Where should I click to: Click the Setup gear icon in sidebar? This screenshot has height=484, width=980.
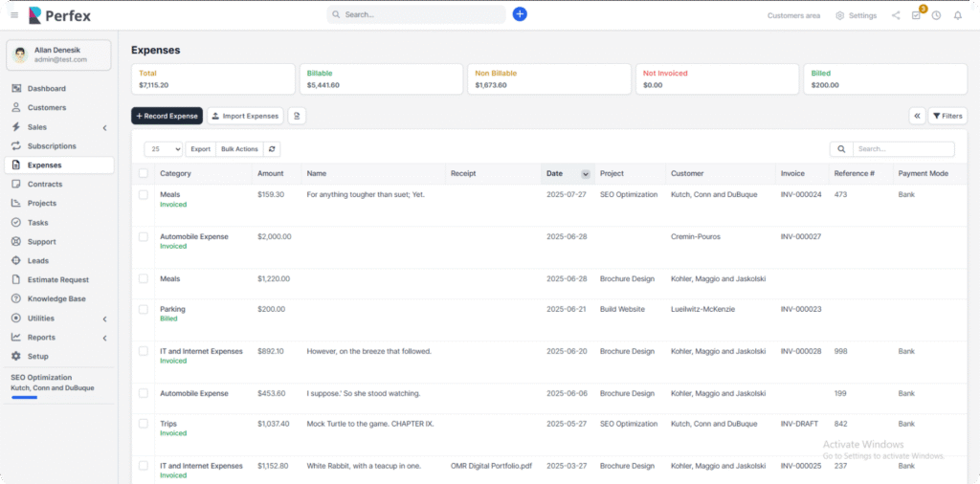tap(16, 356)
